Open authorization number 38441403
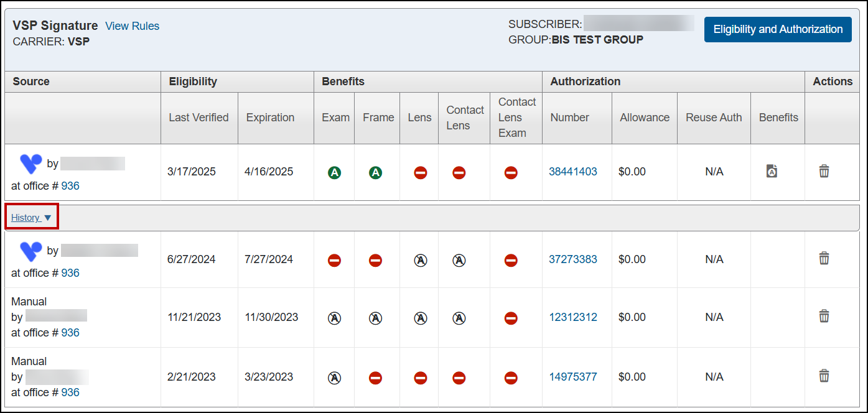The height and width of the screenshot is (413, 868). [x=573, y=172]
